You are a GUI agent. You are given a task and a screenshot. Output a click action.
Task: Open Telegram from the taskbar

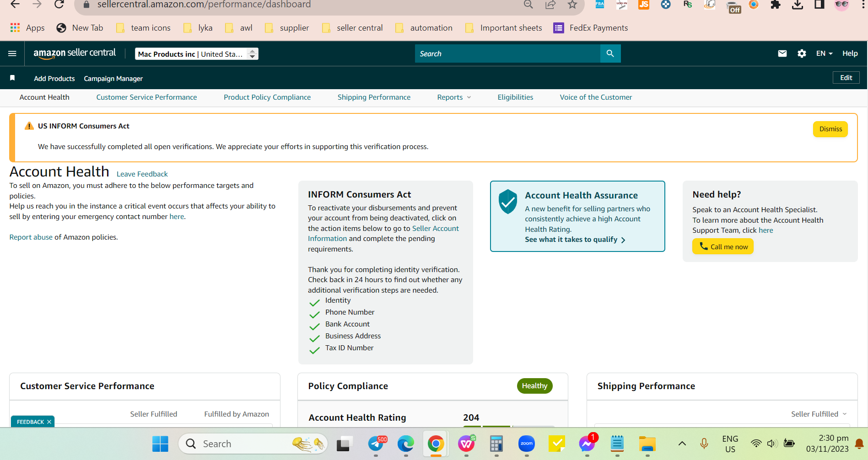pos(377,444)
